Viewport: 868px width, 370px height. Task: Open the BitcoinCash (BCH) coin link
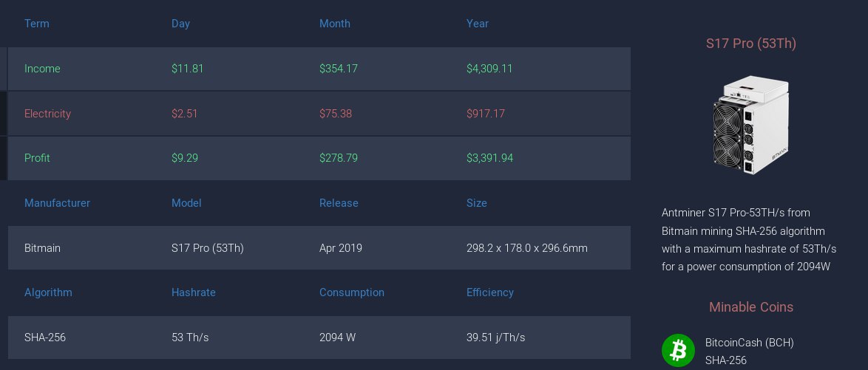click(750, 343)
